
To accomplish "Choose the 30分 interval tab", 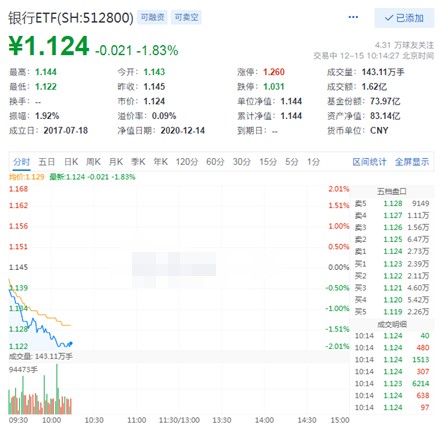I will [x=242, y=162].
